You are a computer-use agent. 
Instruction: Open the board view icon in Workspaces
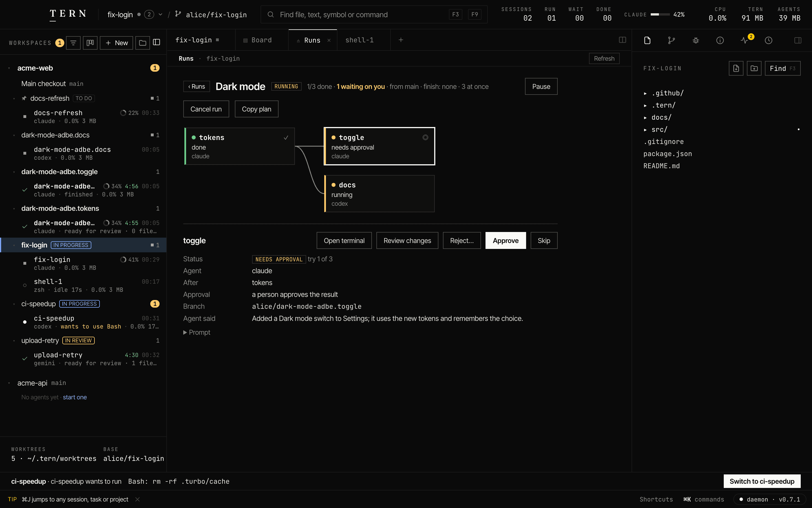pos(90,43)
